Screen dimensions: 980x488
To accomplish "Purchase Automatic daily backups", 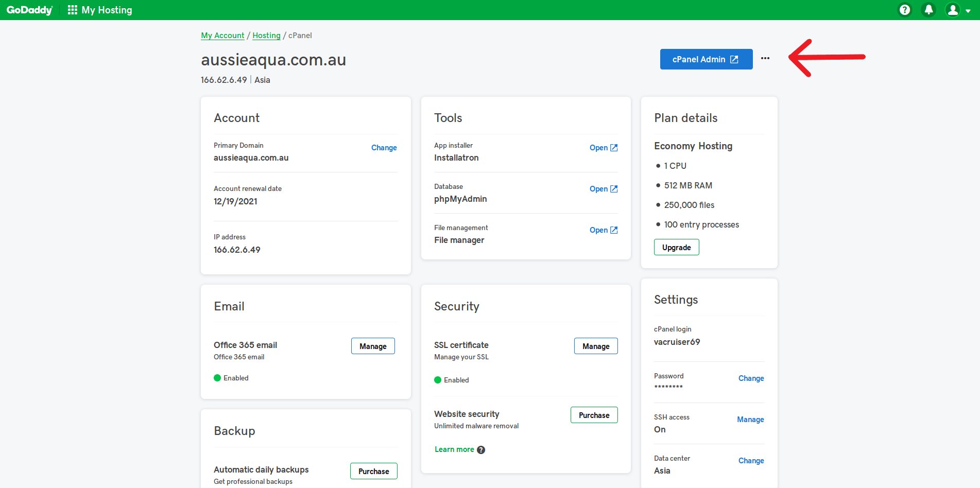I will [373, 471].
